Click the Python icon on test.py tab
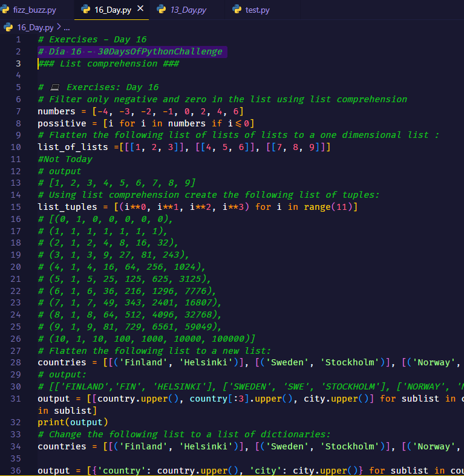 pos(237,10)
